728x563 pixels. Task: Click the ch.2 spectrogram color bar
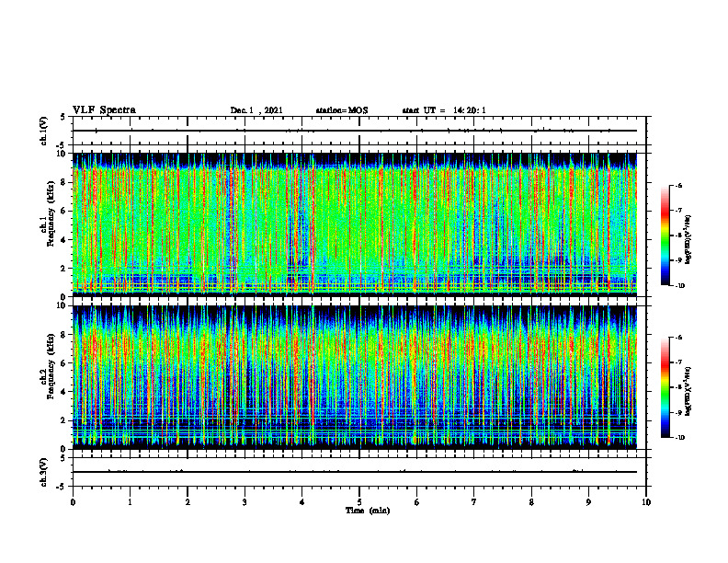(665, 387)
